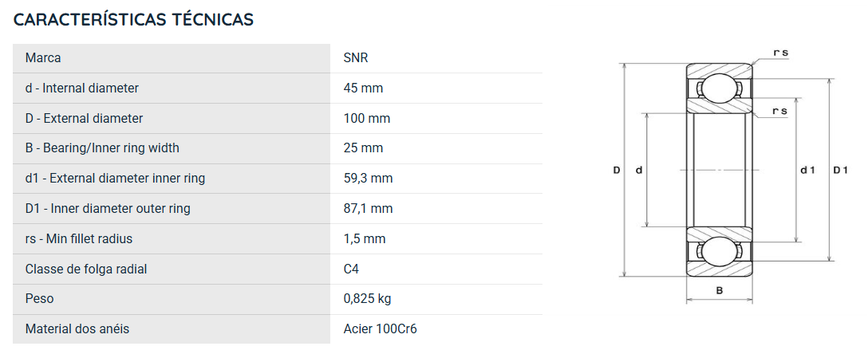Screen dimensions: 868x354
Task: Select the d - Internal diameter row
Action: click(278, 88)
